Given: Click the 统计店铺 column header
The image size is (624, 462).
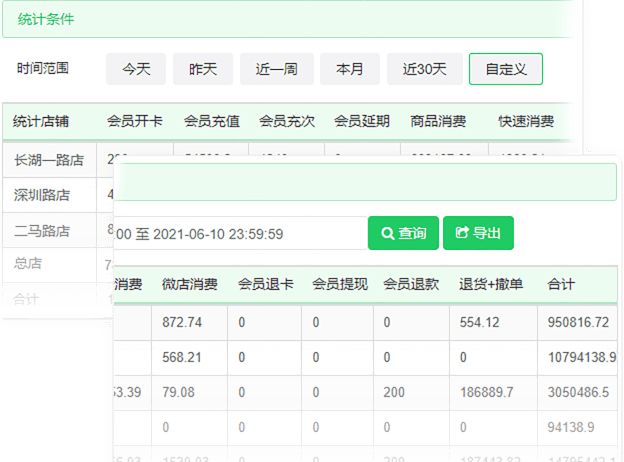Looking at the screenshot, I should coord(41,122).
